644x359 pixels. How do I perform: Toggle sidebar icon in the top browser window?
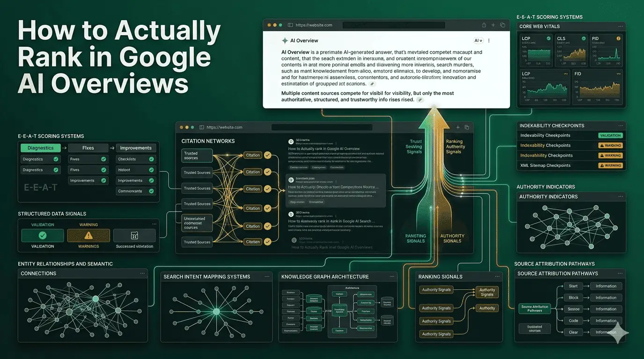coord(290,25)
